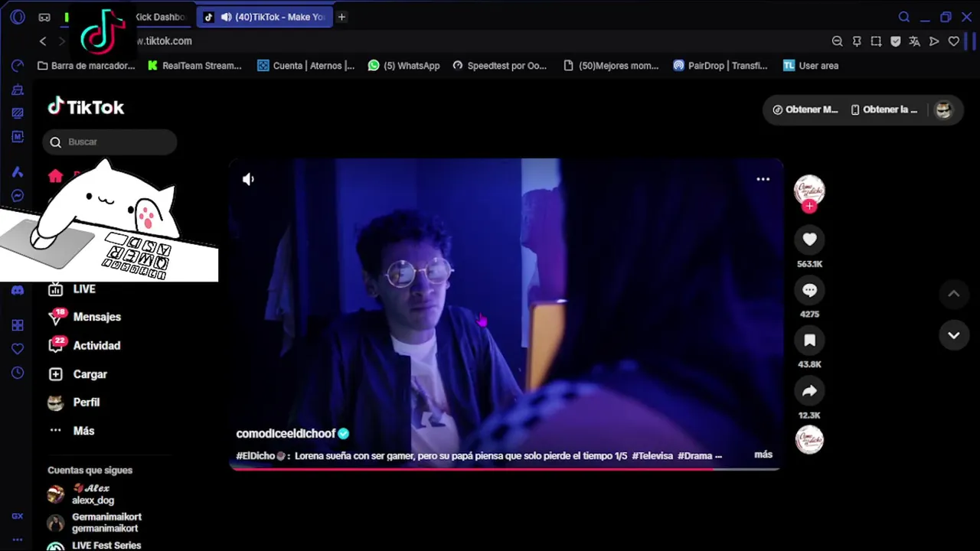Open Speedtest por Ookla bookmark

pos(500,66)
